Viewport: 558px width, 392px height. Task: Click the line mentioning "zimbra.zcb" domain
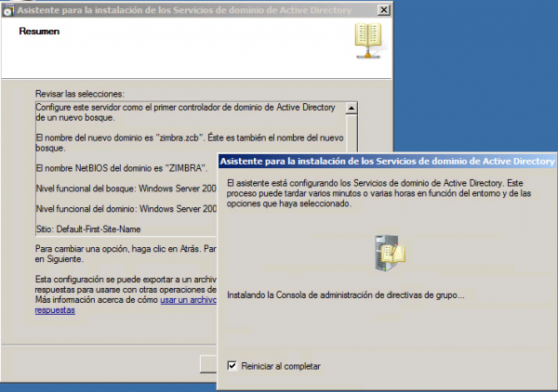[x=190, y=142]
